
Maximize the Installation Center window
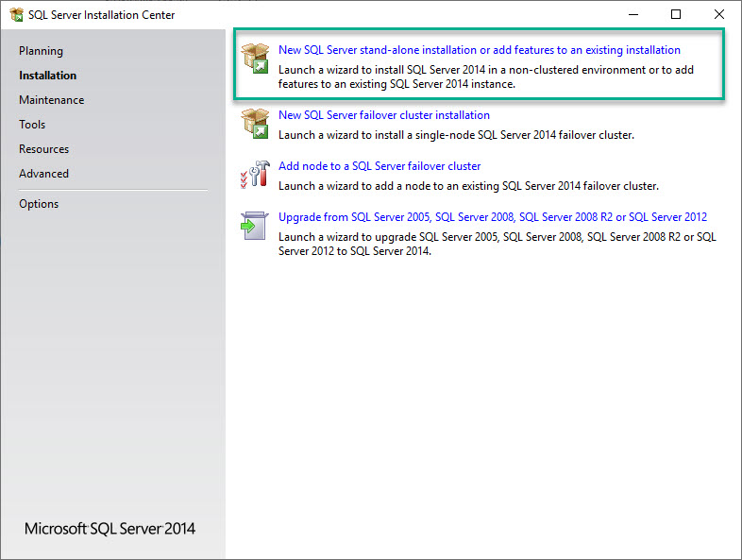pyautogui.click(x=676, y=15)
